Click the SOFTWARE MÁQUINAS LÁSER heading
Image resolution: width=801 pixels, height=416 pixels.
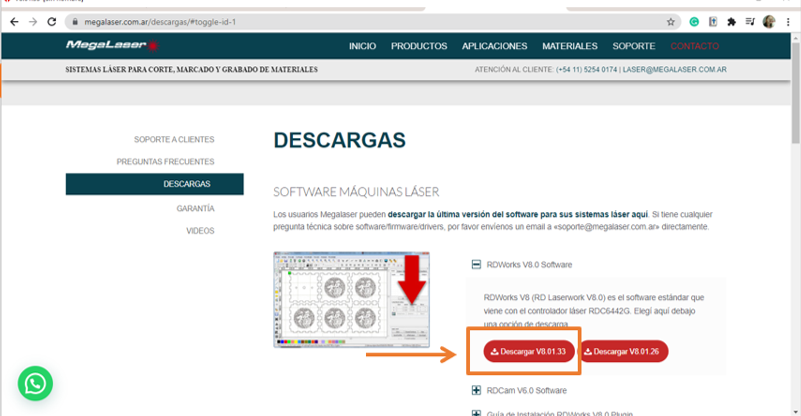[x=356, y=192]
